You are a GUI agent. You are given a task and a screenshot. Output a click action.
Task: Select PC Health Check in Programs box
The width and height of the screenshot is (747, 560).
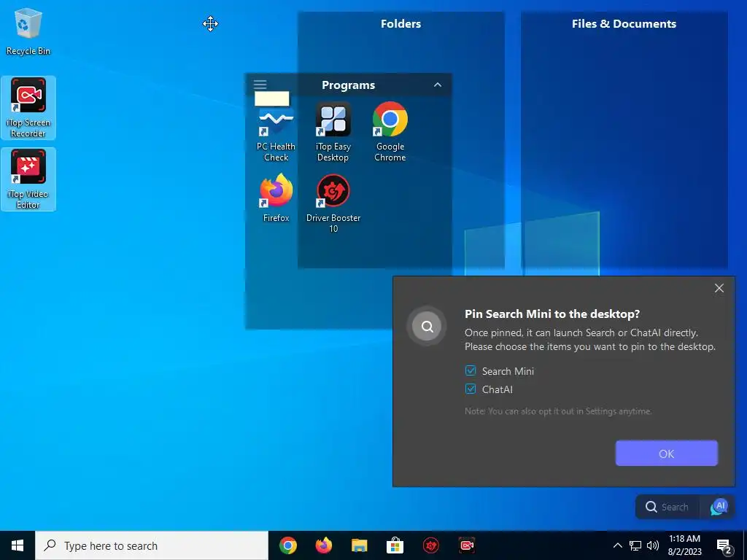[x=276, y=132]
